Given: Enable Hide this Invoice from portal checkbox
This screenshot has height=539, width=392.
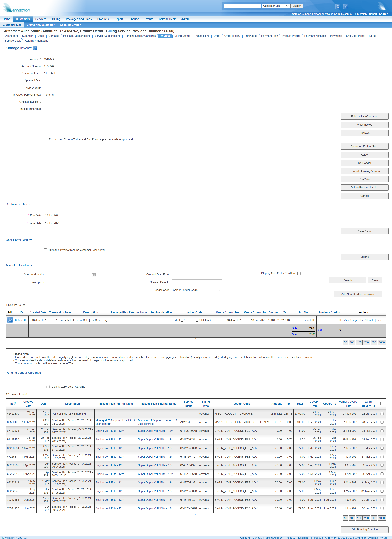Looking at the screenshot, I should (45, 250).
